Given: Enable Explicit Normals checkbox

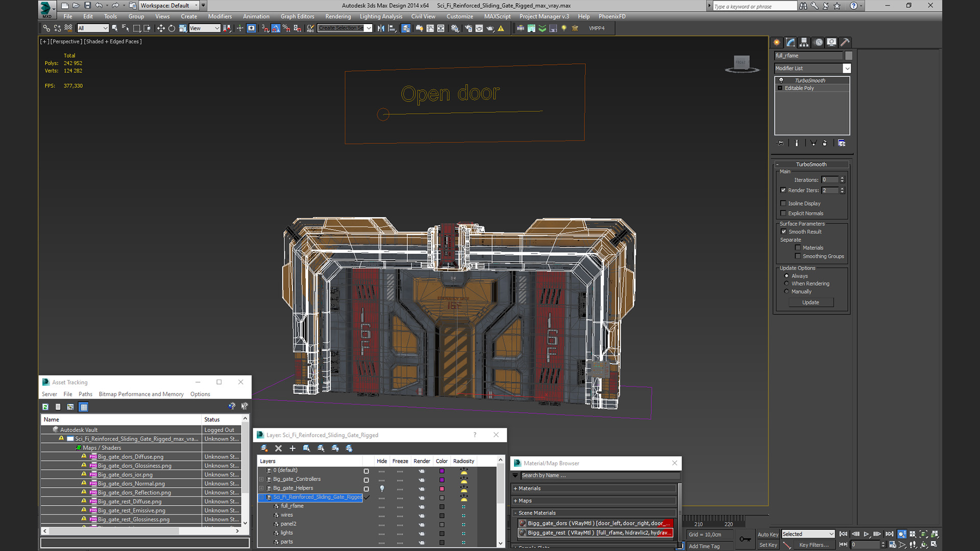Looking at the screenshot, I should (x=783, y=213).
